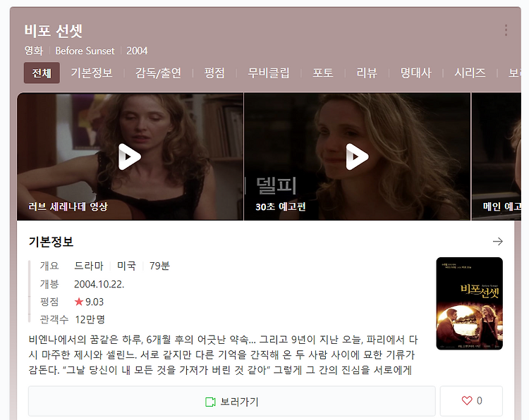Click the green video icon beside 보러가기
This screenshot has width=529, height=420.
tap(210, 402)
